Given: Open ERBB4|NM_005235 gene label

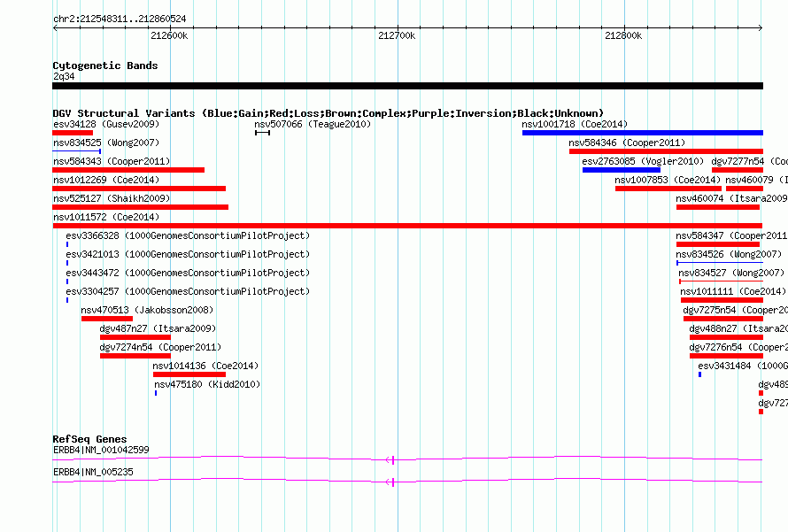Looking at the screenshot, I should point(93,472).
